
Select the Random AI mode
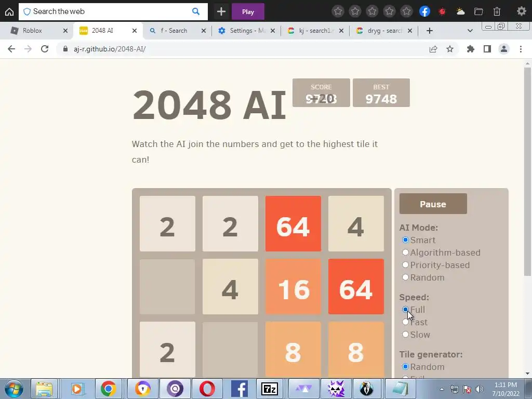[405, 277]
